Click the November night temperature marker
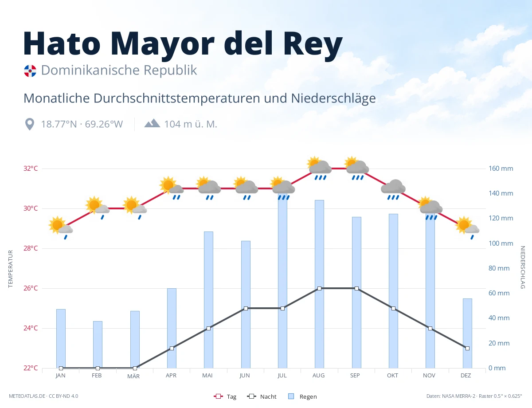 [430, 328]
